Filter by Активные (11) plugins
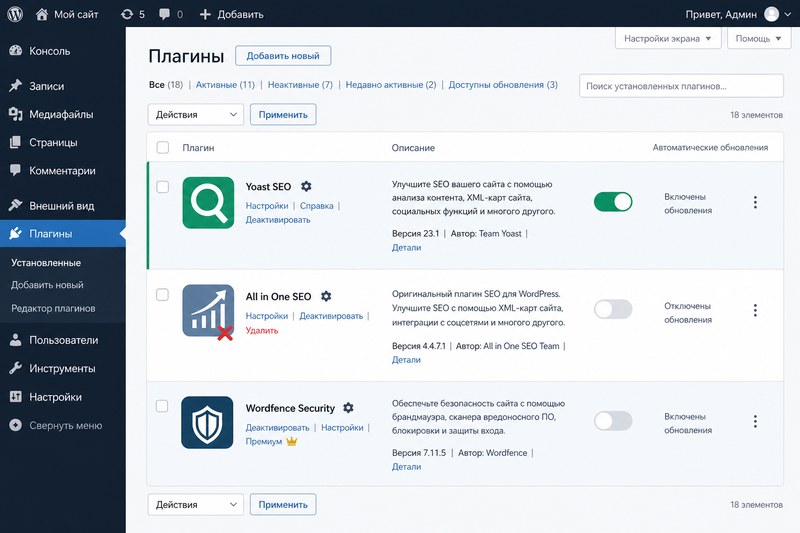800x533 pixels. point(226,85)
